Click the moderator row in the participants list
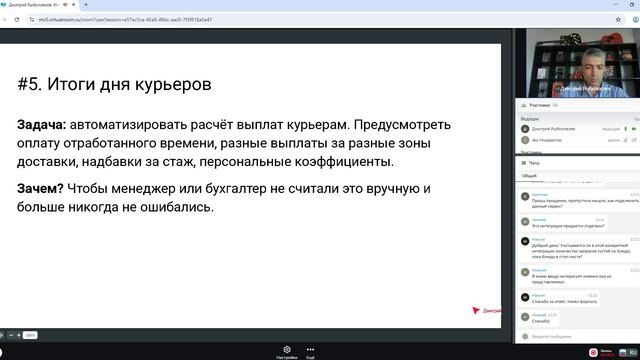The width and height of the screenshot is (640, 360). click(580, 140)
